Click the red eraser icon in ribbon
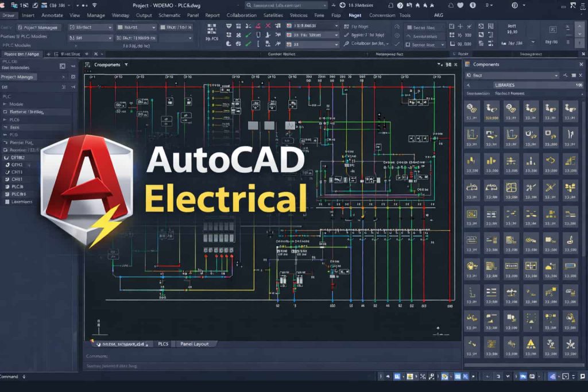Viewport: 588px width, 392px height. pos(258,26)
